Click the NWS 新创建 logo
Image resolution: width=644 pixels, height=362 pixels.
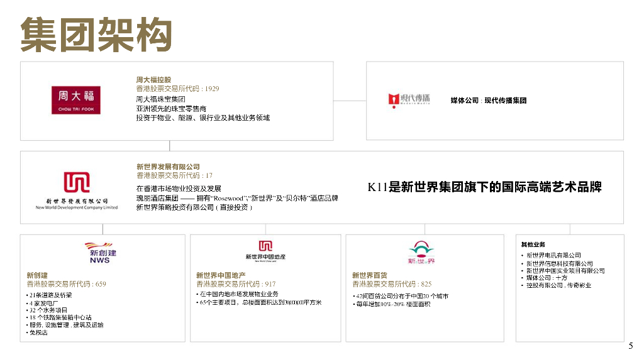click(100, 253)
